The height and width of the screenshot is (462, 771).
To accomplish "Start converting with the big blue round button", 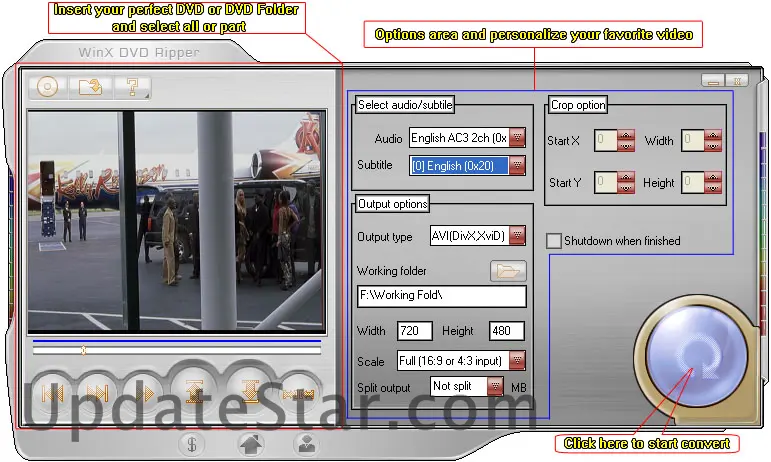I will tap(696, 355).
